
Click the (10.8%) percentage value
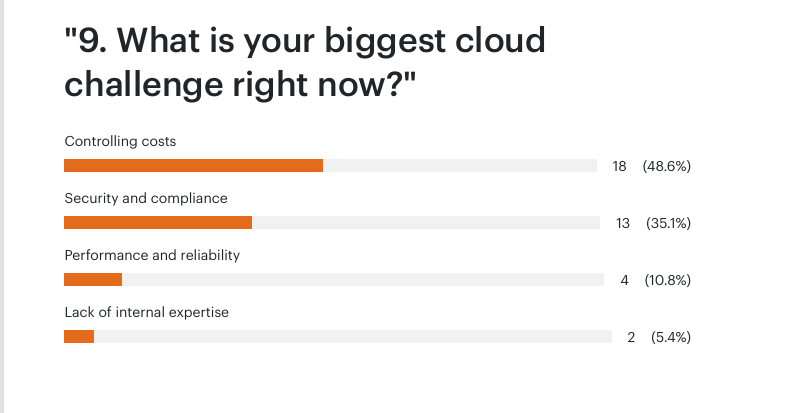(x=667, y=280)
